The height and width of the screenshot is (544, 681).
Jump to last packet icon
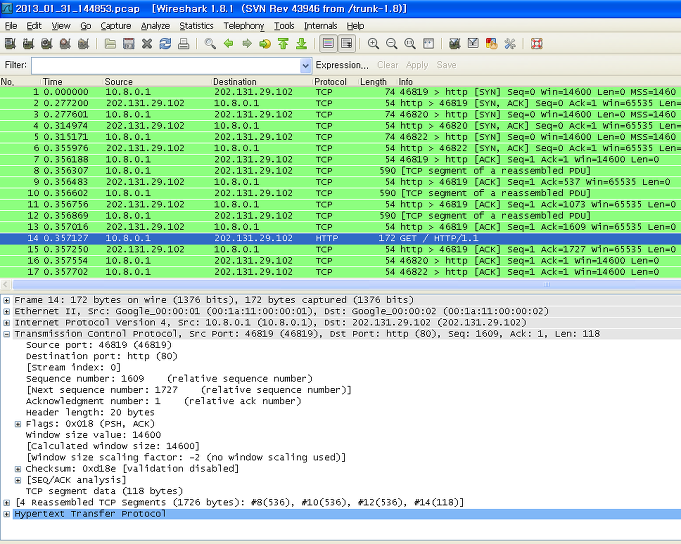[301, 43]
